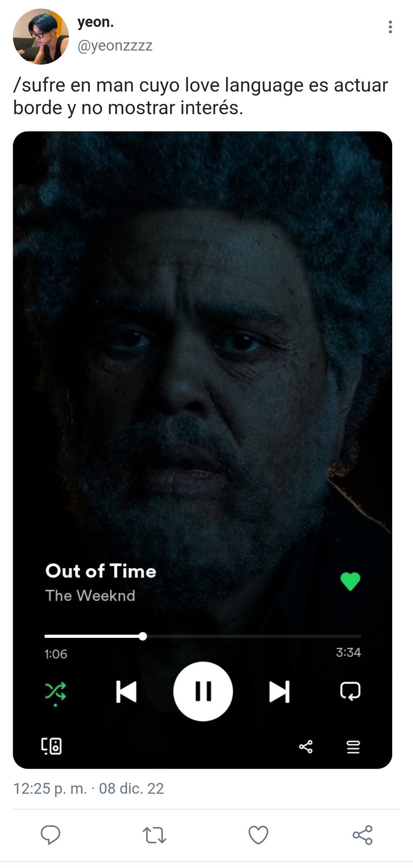413x868 pixels.
Task: Open yeon.'s profile picture
Action: pos(41,36)
